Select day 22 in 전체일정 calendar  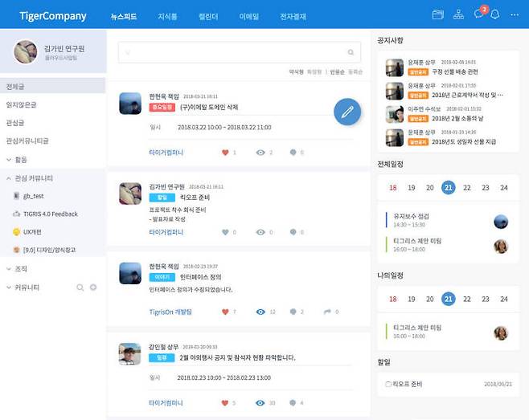pos(467,187)
